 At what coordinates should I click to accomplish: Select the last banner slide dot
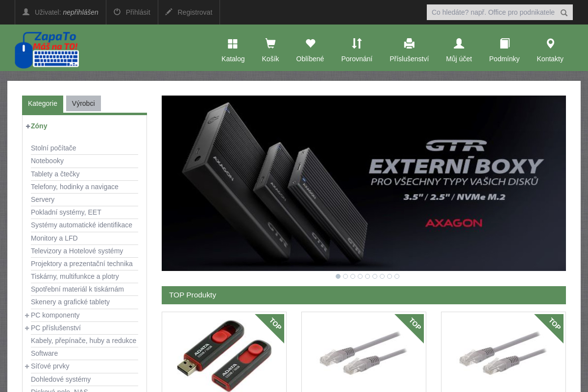(397, 276)
